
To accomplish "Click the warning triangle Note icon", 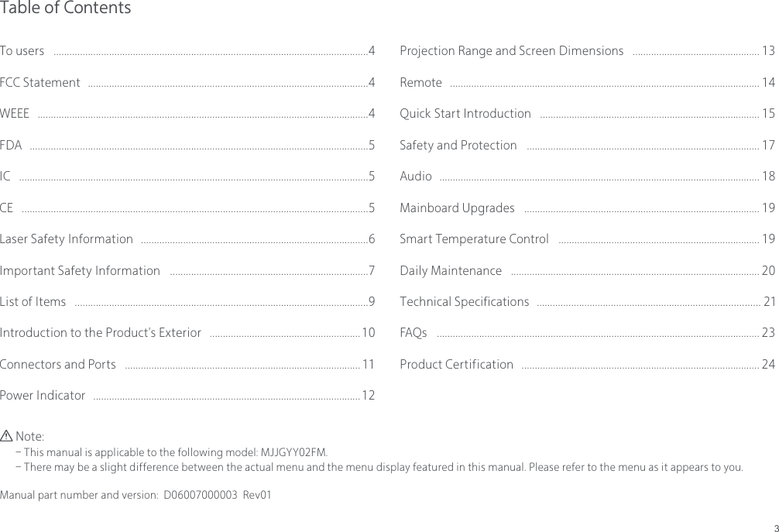I will tap(7, 438).
